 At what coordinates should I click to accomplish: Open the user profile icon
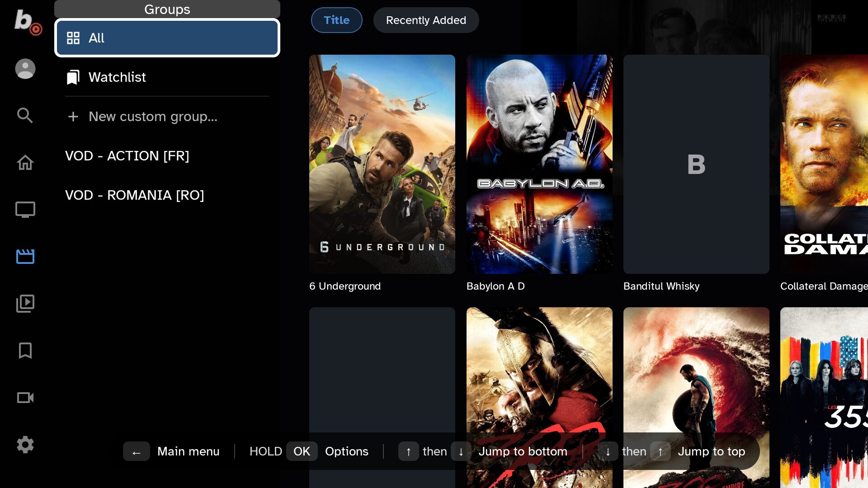tap(25, 69)
